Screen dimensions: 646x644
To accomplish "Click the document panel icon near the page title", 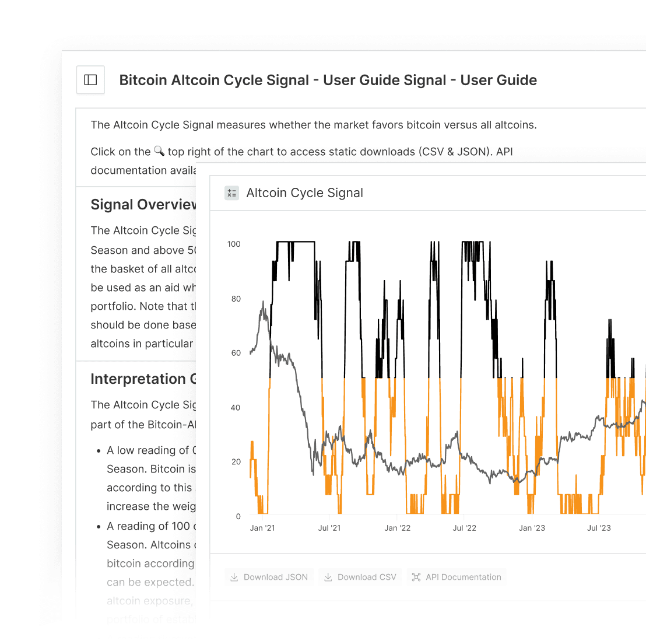I will 90,80.
